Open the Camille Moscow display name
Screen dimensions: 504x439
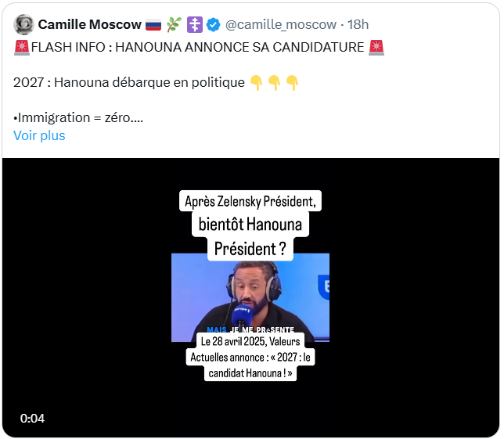(x=90, y=24)
